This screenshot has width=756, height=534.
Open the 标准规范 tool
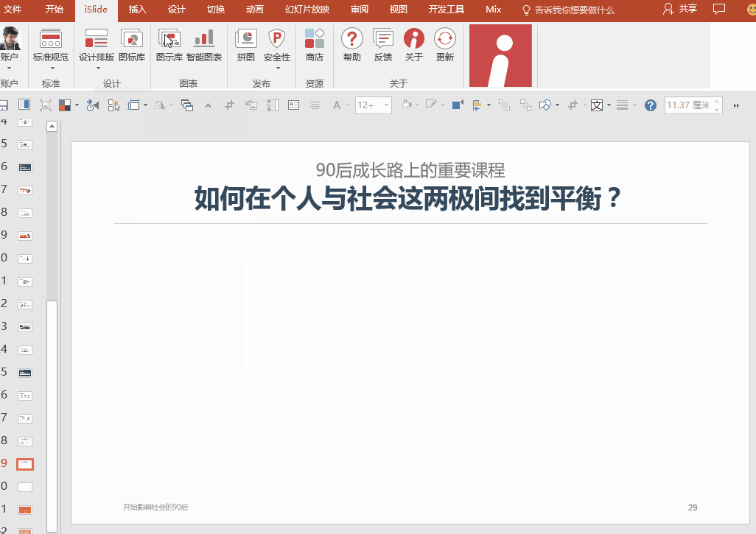[x=51, y=45]
